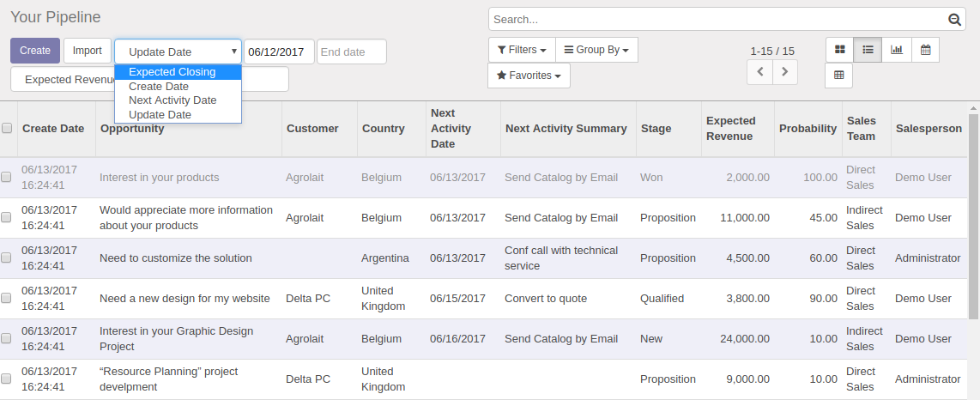
Task: Check the 'Interest in your products' row
Action: pyautogui.click(x=7, y=178)
